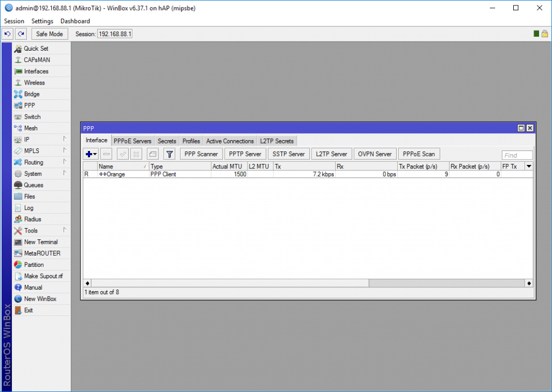Click the Undo arrow icon
The image size is (552, 392).
click(8, 34)
